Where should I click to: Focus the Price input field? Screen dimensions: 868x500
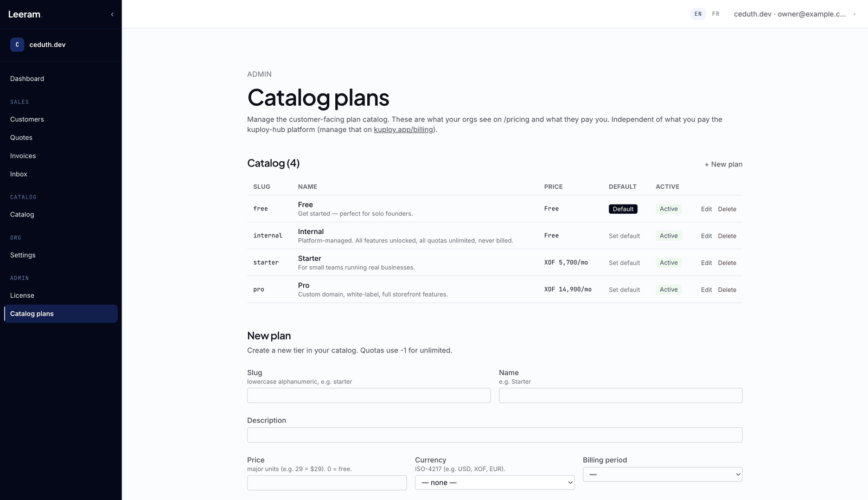click(327, 483)
